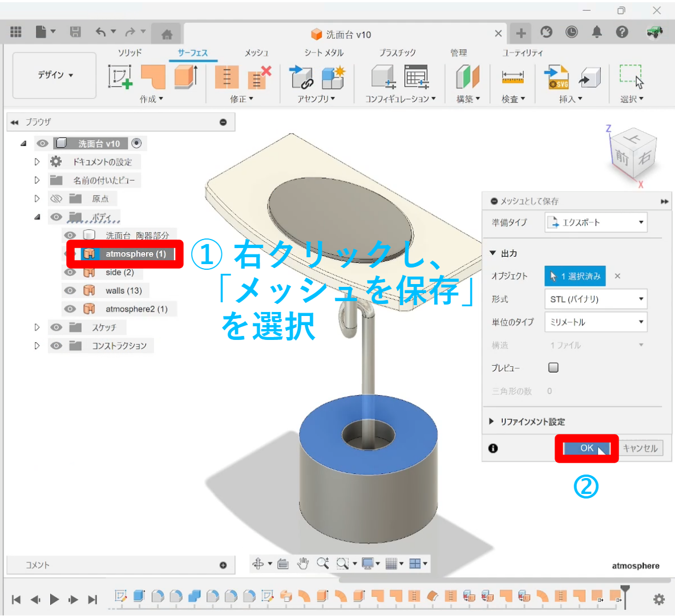This screenshot has width=675, height=616.
Task: Open the 形式 STL format dropdown
Action: point(596,299)
